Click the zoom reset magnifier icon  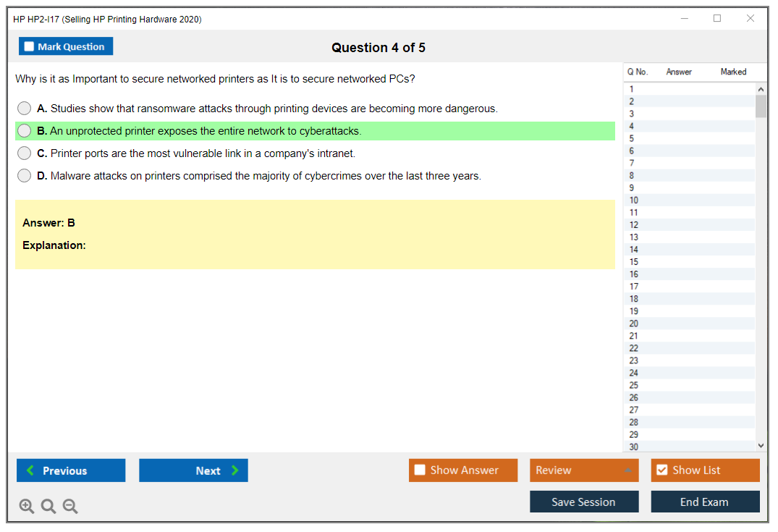pyautogui.click(x=48, y=507)
